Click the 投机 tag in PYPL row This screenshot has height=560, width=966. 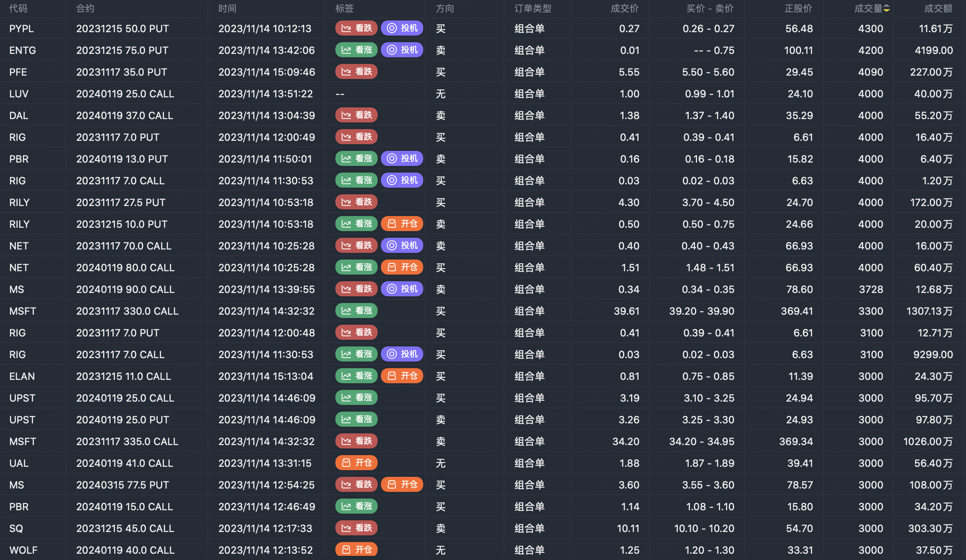(402, 28)
